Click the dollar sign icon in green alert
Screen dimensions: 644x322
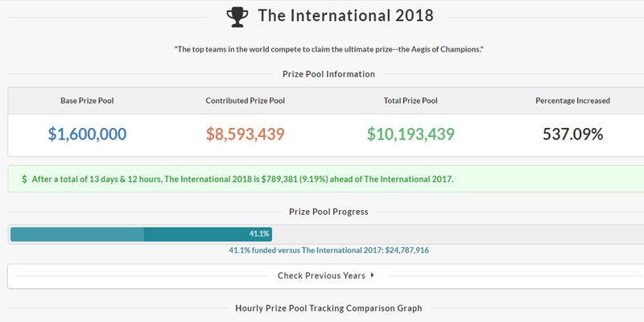[x=24, y=179]
